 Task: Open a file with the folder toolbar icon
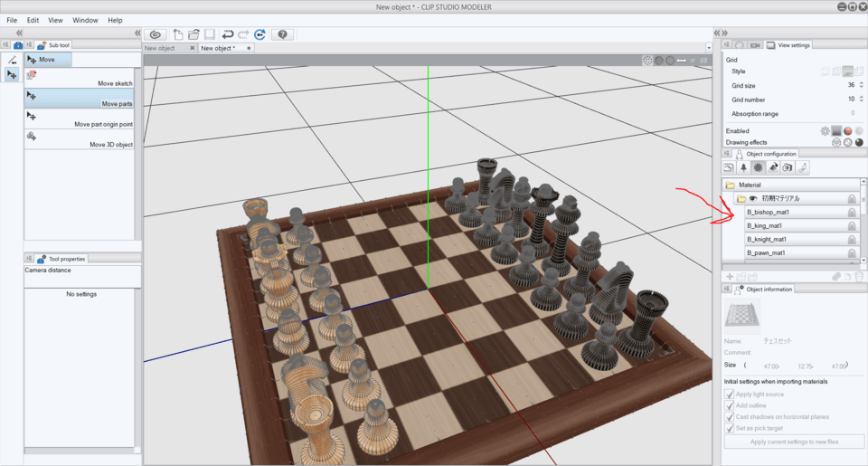tap(193, 34)
